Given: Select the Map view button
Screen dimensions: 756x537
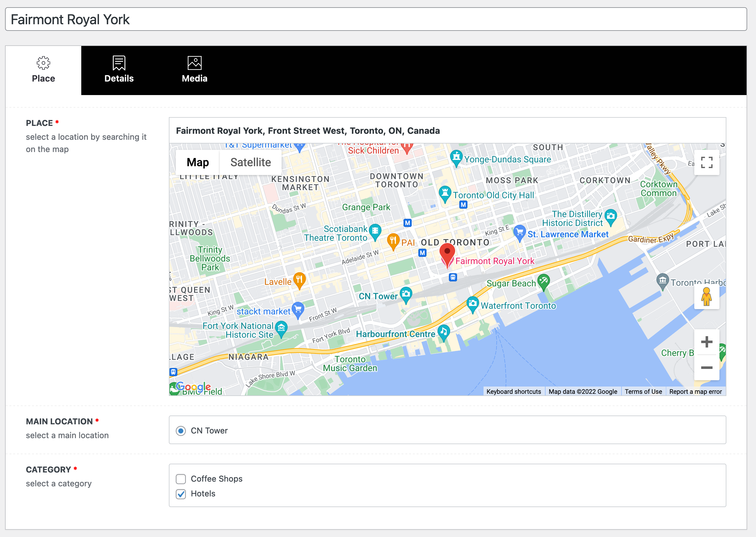Looking at the screenshot, I should pos(198,162).
